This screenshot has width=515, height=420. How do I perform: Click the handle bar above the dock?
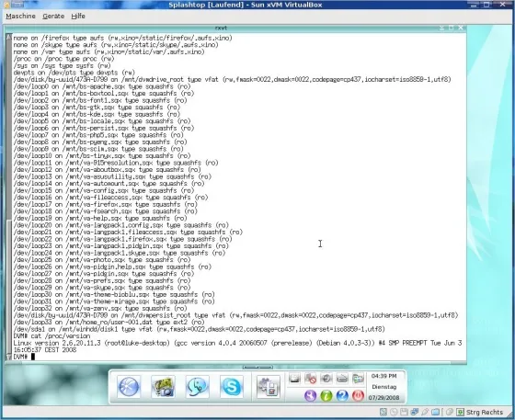pyautogui.click(x=257, y=368)
